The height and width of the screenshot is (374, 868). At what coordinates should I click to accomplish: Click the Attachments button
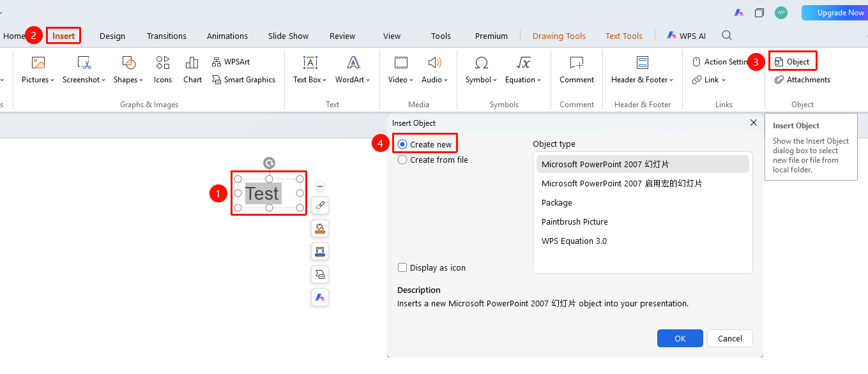(802, 80)
